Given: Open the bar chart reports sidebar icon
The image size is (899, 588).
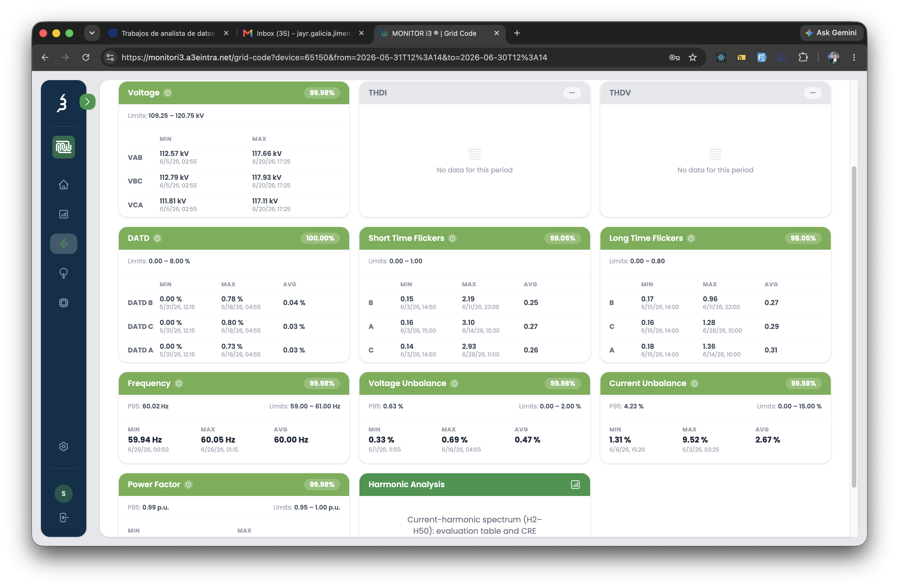Looking at the screenshot, I should (x=63, y=214).
